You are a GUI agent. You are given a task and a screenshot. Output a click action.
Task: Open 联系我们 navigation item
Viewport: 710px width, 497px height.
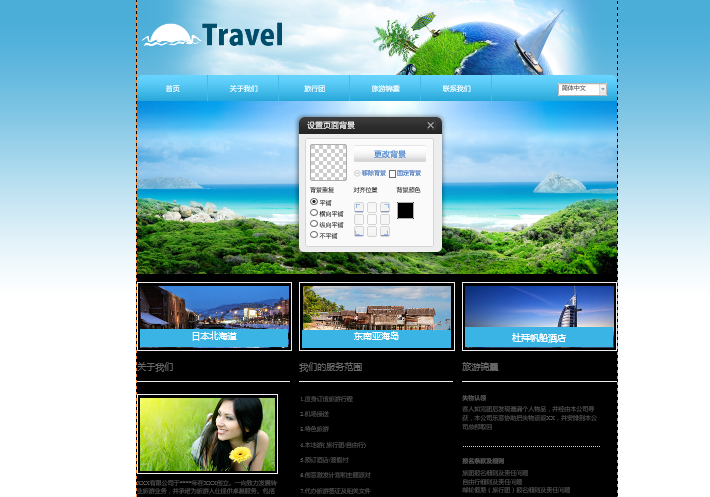click(x=456, y=89)
